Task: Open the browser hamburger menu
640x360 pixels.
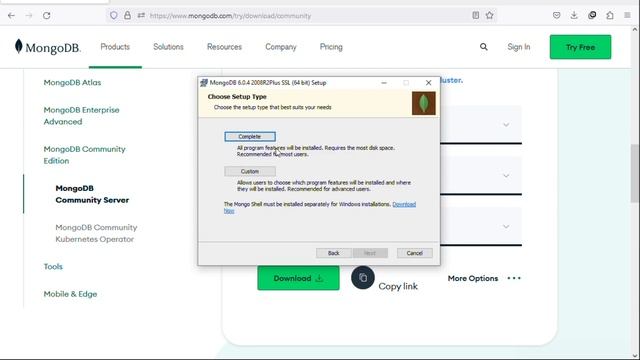Action: click(627, 16)
